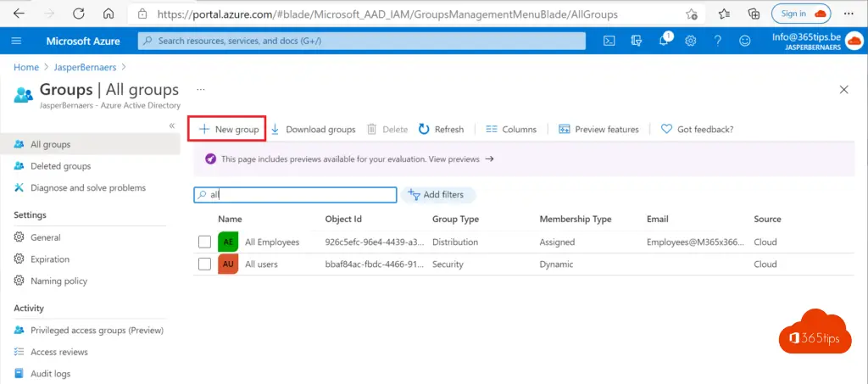The image size is (868, 384).
Task: Click Object Id column header
Action: [343, 219]
